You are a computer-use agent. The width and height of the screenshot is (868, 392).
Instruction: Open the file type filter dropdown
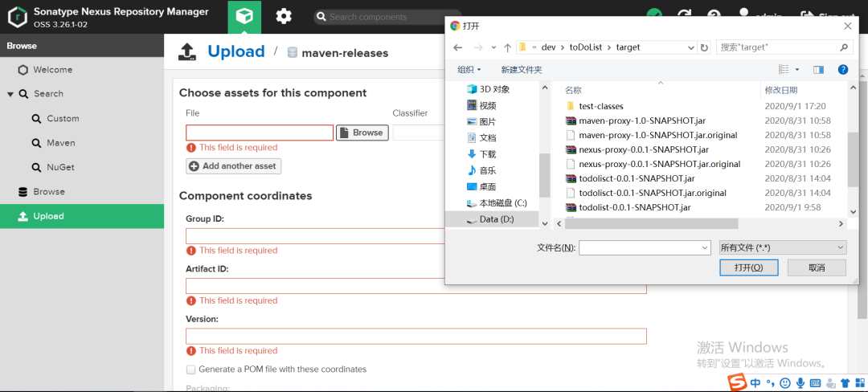(x=782, y=247)
